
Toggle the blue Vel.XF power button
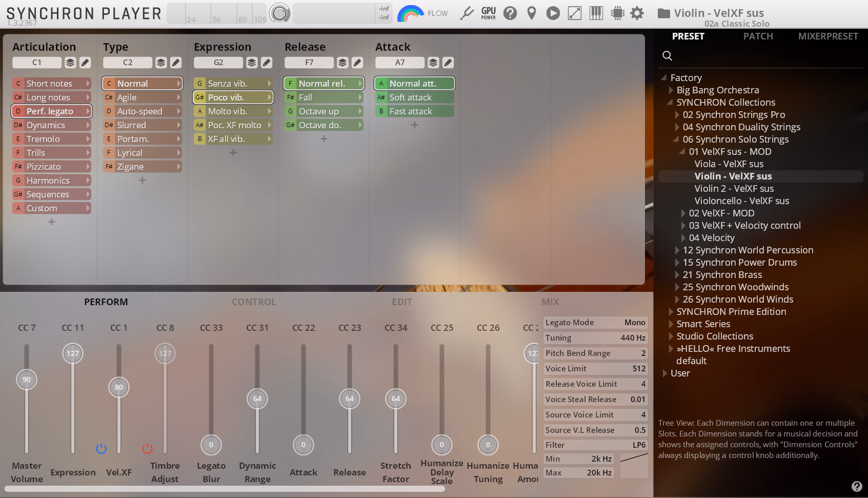click(101, 449)
